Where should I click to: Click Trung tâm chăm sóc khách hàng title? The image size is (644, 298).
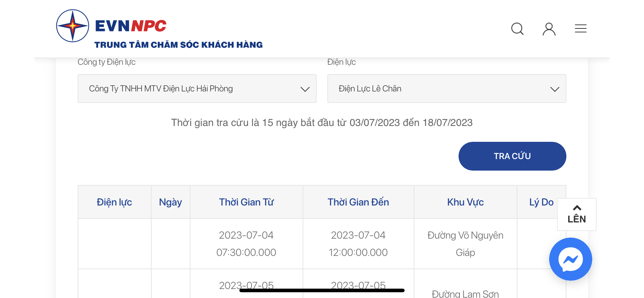pyautogui.click(x=179, y=45)
